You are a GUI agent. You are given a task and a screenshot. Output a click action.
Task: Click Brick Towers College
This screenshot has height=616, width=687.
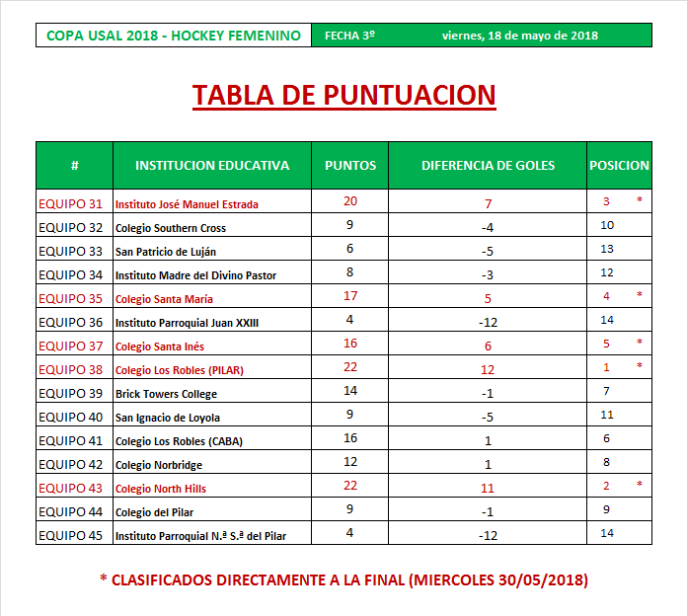coord(166,394)
